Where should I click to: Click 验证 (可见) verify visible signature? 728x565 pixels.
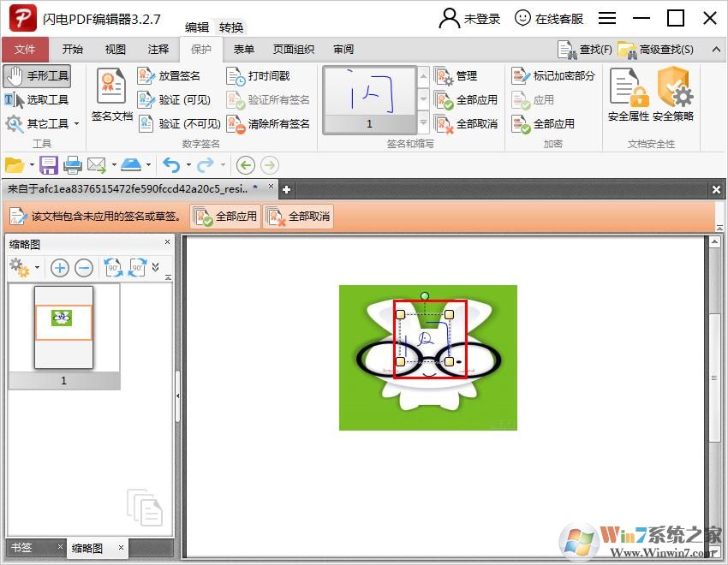pos(174,100)
